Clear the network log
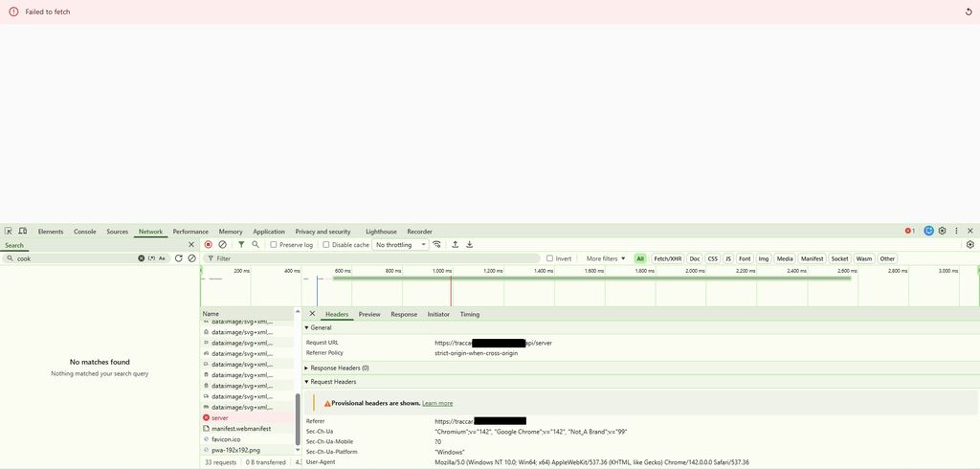 coord(222,244)
